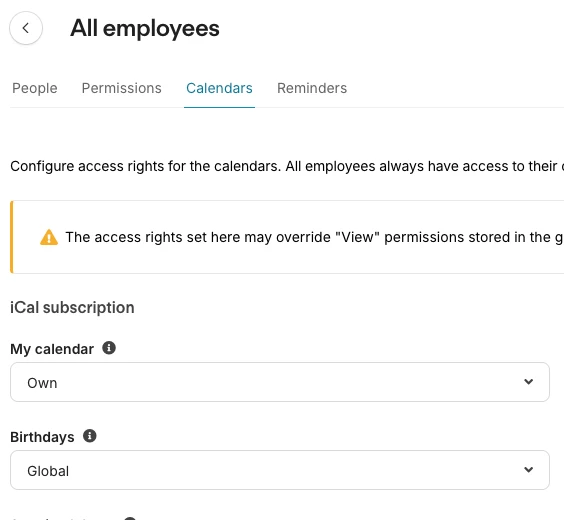Click the info icon beside Birthdays
The height and width of the screenshot is (520, 564).
coord(90,436)
